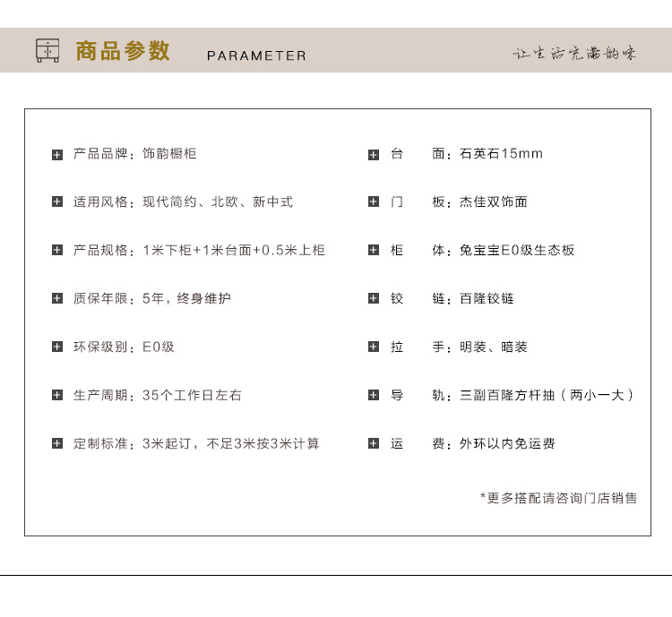Viewport: 672px width, 617px height.
Task: Click the plus icon next to 产品品牌
Action: tap(57, 155)
